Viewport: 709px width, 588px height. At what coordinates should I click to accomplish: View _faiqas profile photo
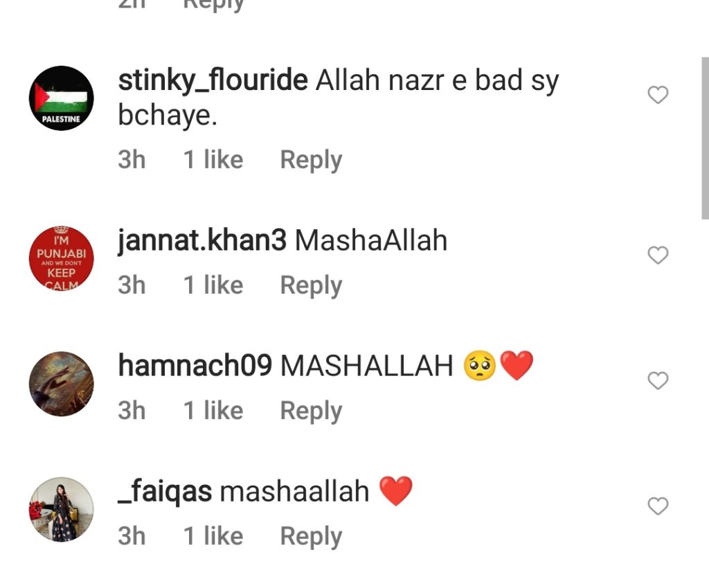(x=62, y=509)
